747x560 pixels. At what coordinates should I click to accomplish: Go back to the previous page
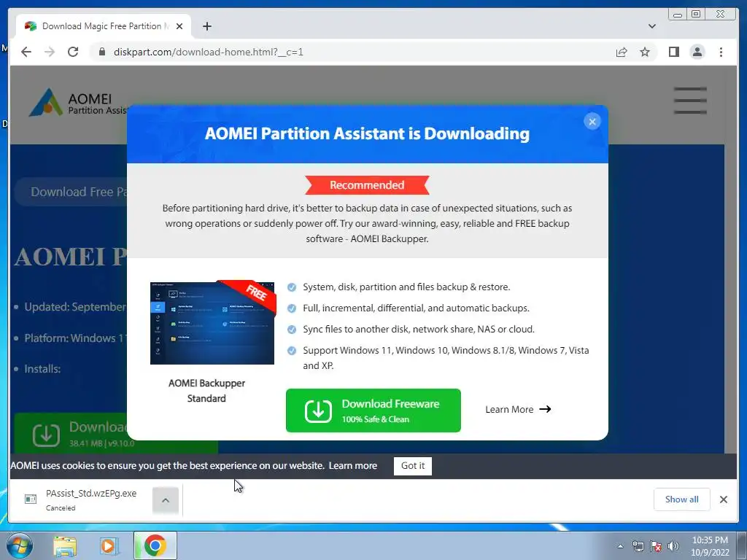26,52
